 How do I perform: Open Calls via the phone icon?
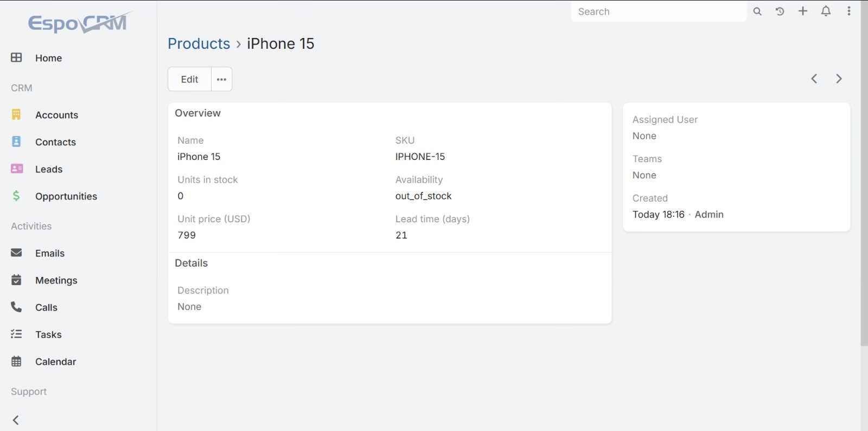16,307
